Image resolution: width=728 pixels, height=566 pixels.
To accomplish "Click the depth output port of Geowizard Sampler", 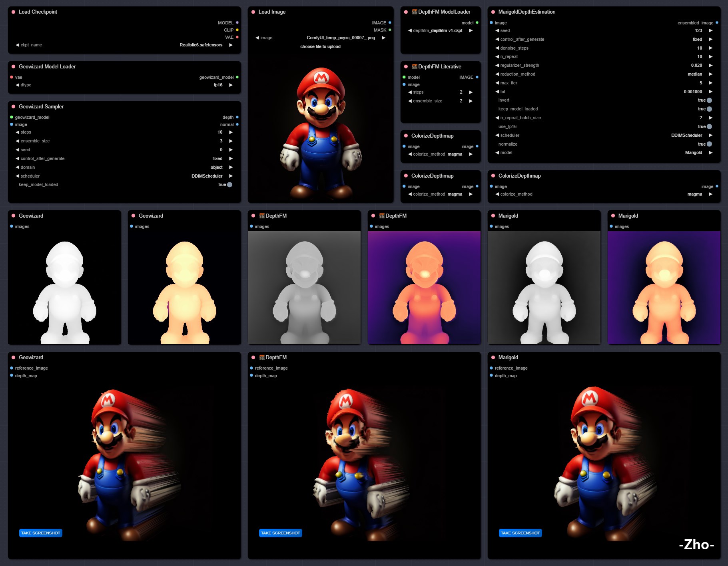I will click(x=237, y=117).
